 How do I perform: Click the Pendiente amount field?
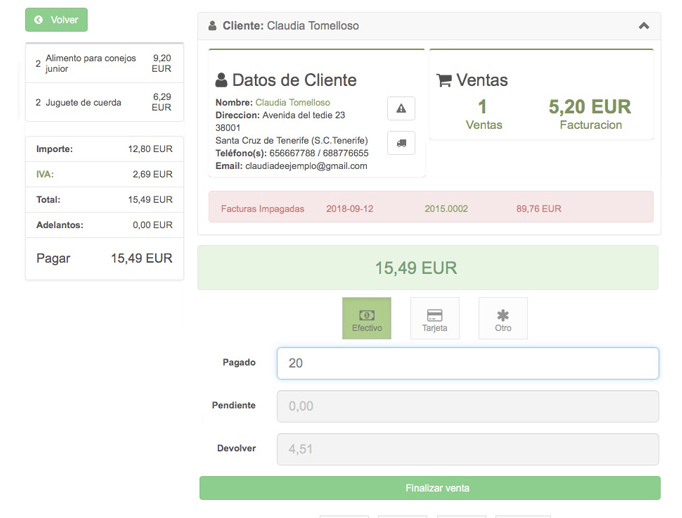(x=467, y=406)
